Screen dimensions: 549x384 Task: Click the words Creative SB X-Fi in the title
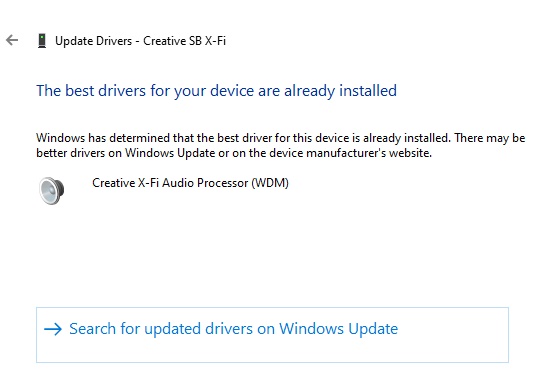185,41
